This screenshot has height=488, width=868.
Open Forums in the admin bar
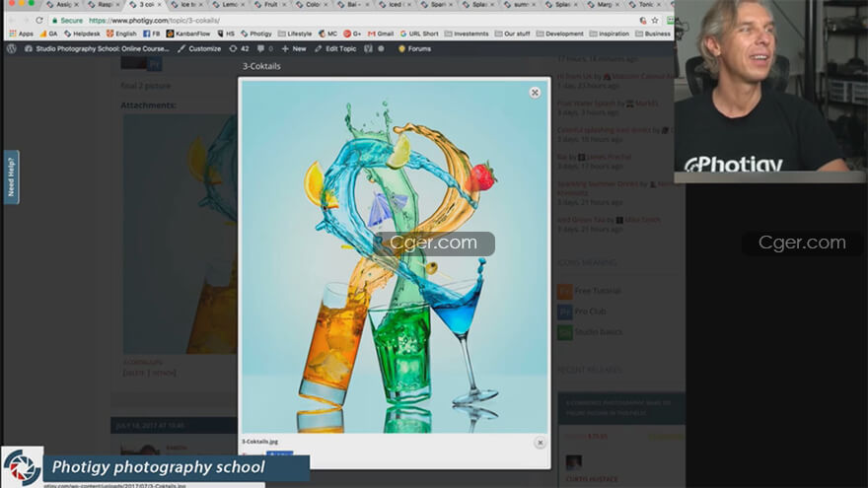coord(414,48)
